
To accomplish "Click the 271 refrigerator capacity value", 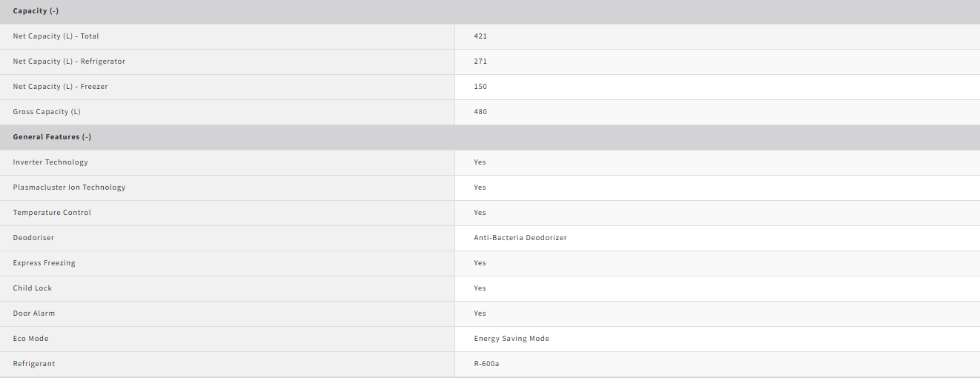I will (480, 62).
